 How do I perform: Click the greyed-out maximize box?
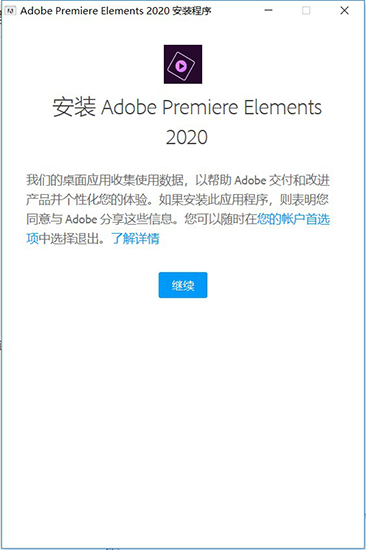coord(306,11)
